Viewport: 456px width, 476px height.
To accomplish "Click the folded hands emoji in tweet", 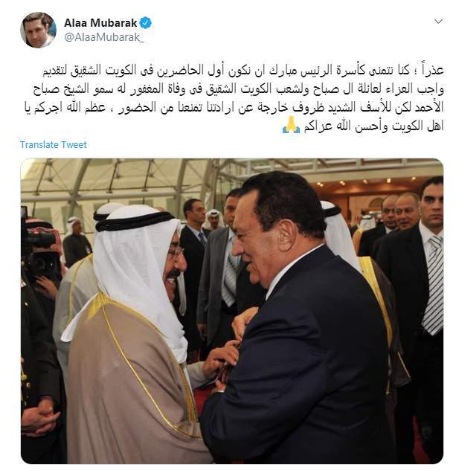I will click(x=291, y=125).
